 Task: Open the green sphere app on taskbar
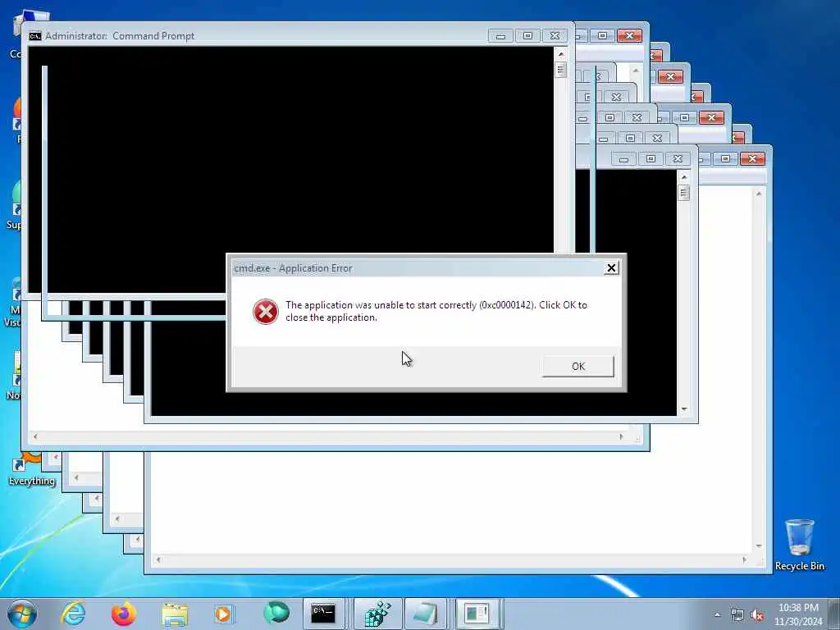(x=276, y=613)
